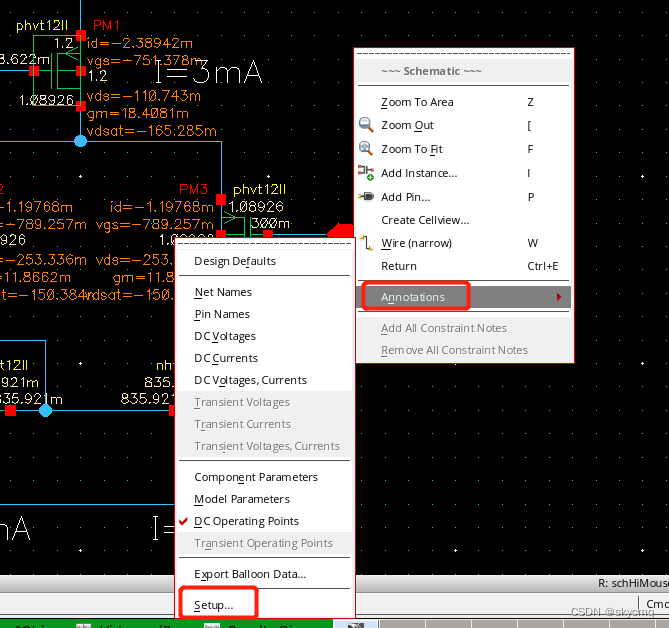The width and height of the screenshot is (669, 628).
Task: Choose Zoom To Area from context menu
Action: [463, 102]
